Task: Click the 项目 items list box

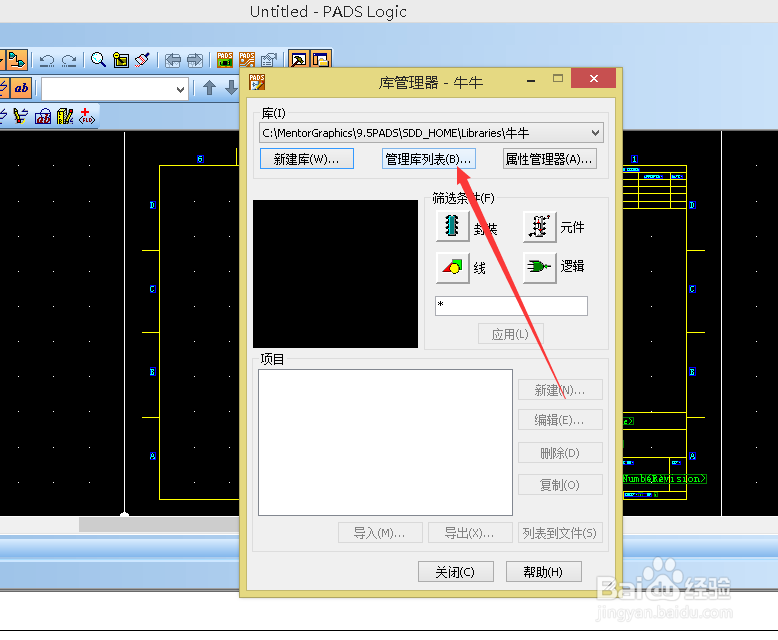Action: [385, 442]
